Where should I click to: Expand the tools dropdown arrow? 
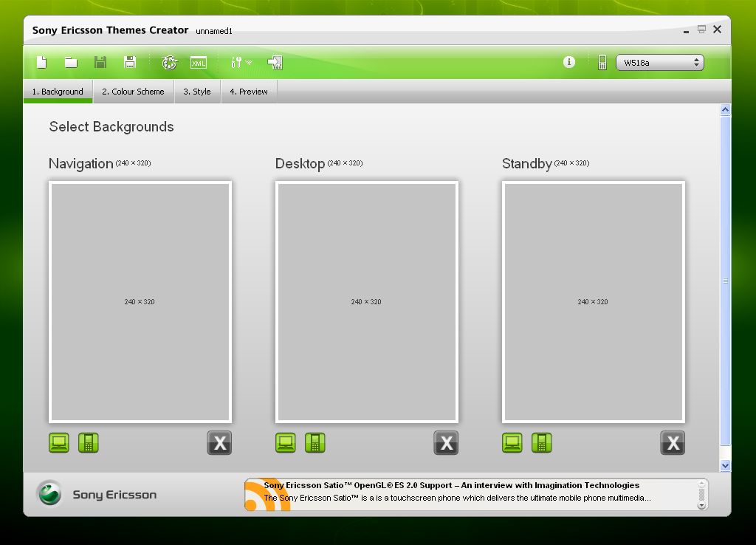click(249, 63)
